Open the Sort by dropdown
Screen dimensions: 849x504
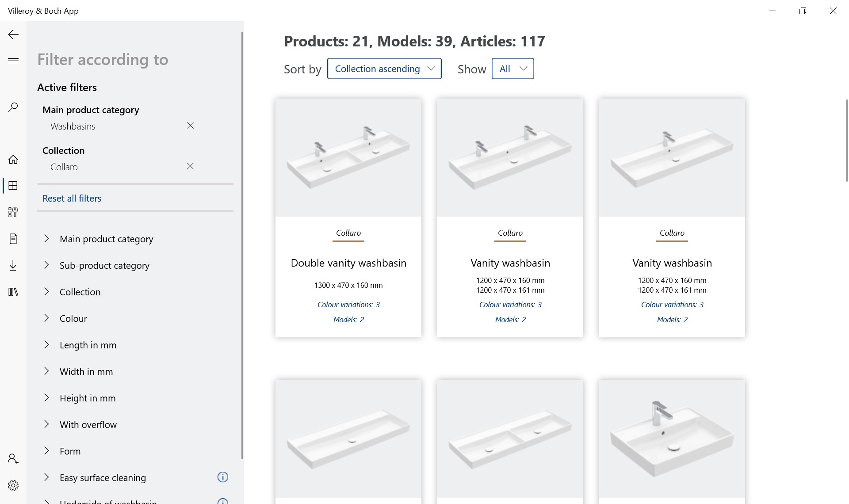pos(384,69)
